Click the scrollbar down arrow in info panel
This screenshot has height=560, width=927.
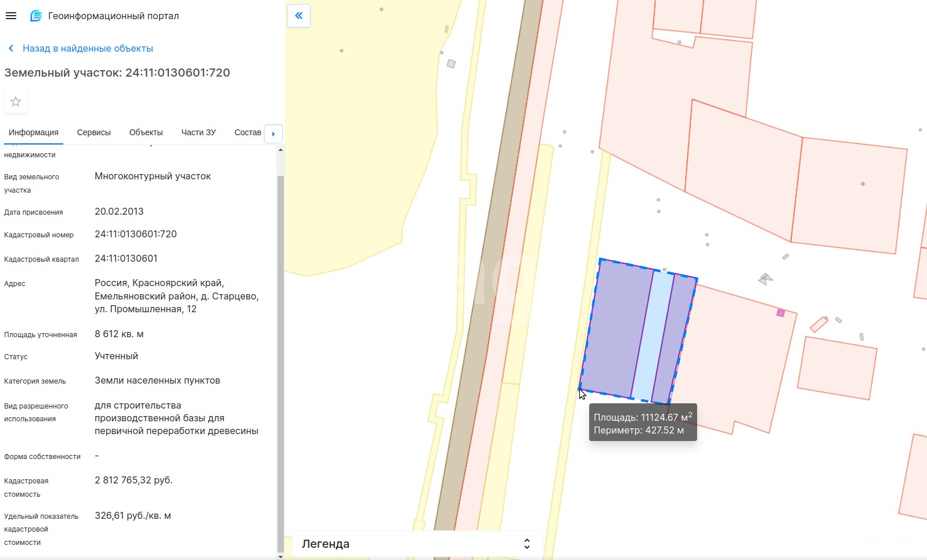point(280,556)
